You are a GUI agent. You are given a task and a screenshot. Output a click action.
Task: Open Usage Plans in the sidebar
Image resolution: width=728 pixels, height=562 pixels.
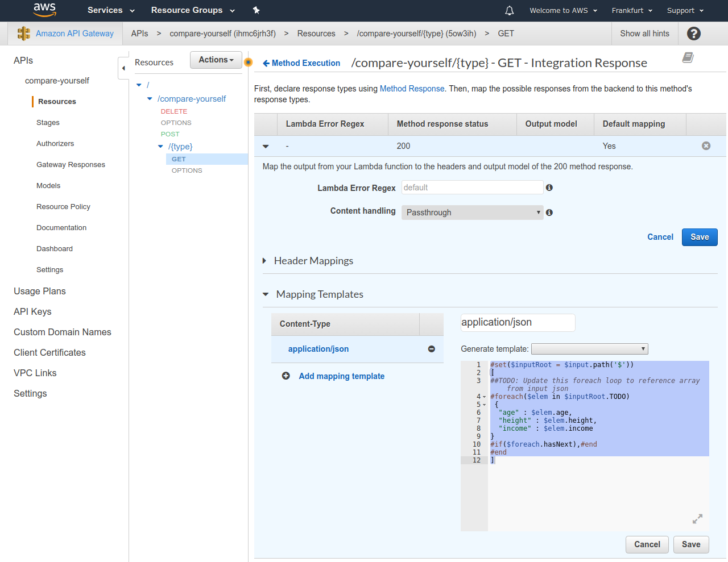(x=40, y=291)
